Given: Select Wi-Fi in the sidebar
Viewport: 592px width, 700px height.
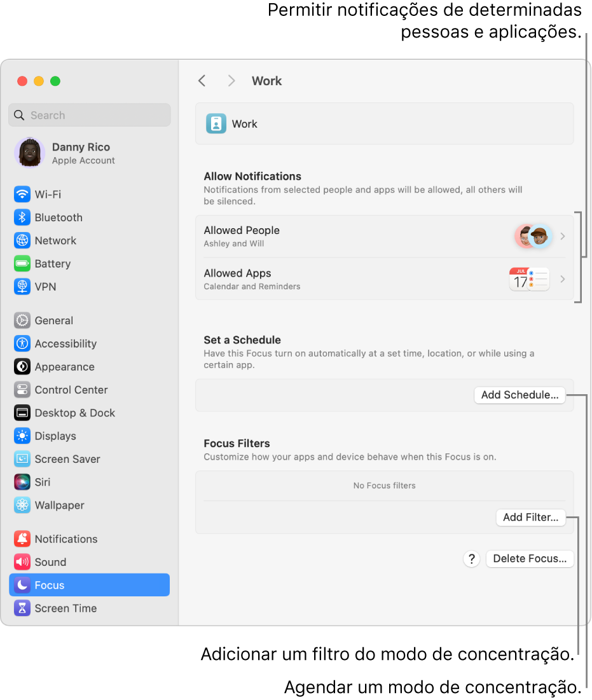Looking at the screenshot, I should coord(48,195).
